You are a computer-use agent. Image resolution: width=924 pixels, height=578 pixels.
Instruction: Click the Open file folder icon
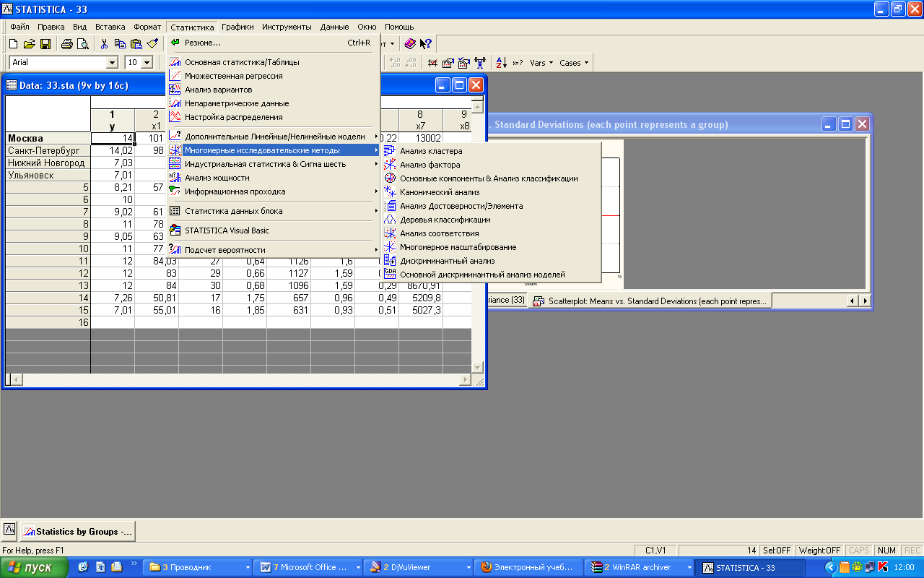[30, 43]
